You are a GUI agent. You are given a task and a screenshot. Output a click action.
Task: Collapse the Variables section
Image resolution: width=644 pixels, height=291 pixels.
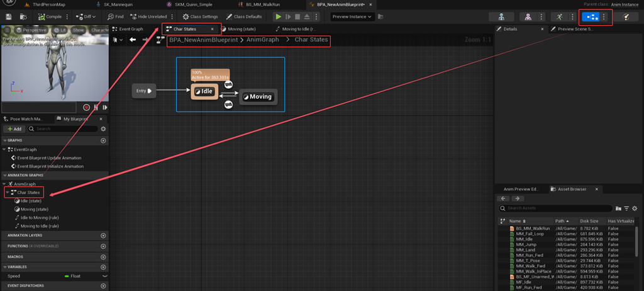(x=4, y=266)
